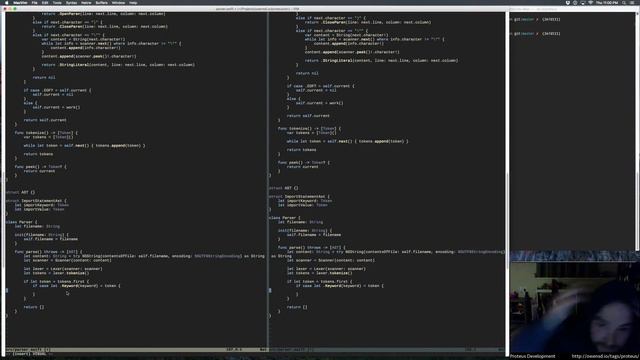Click 'func peek() -> Token?' in left pane
Viewport: 640px width, 360px height.
[40, 167]
